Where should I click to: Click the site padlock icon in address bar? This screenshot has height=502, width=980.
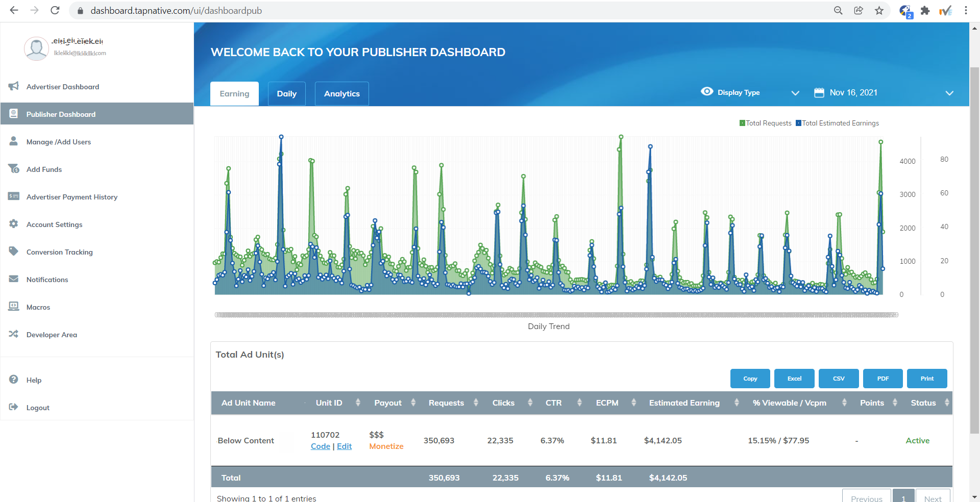80,11
